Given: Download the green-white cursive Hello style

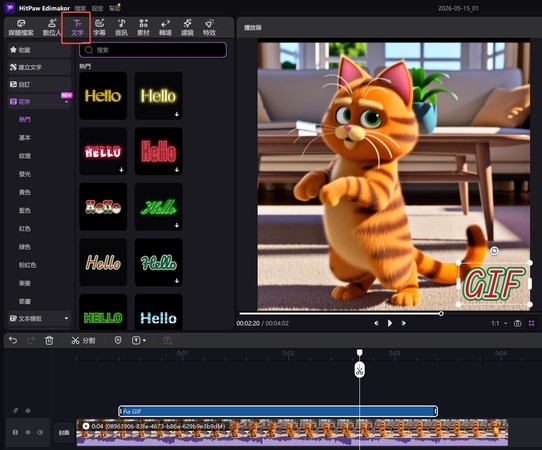Looking at the screenshot, I should (177, 281).
